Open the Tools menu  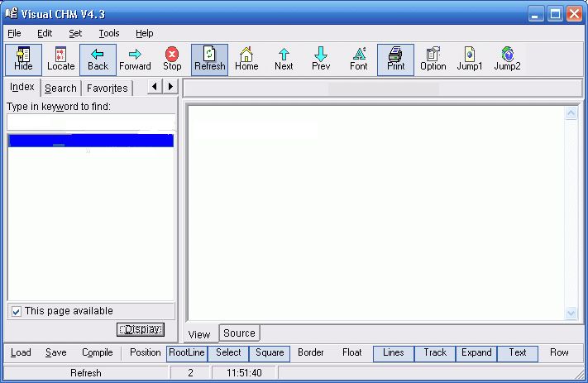click(108, 33)
